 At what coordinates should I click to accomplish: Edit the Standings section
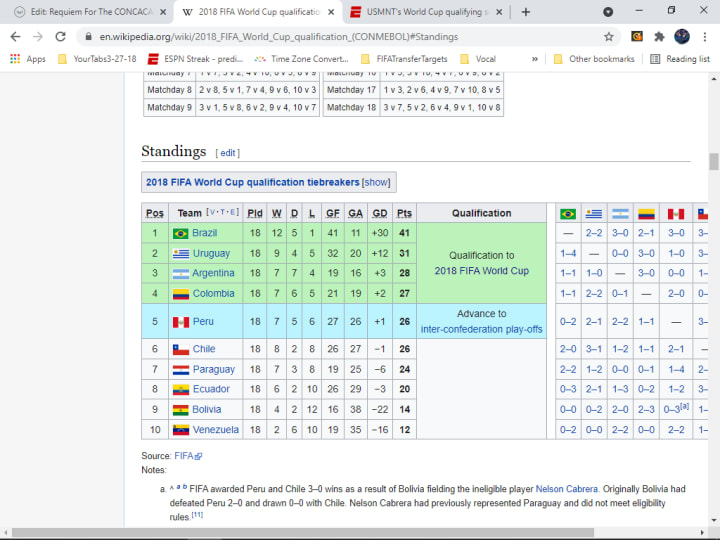pos(228,153)
